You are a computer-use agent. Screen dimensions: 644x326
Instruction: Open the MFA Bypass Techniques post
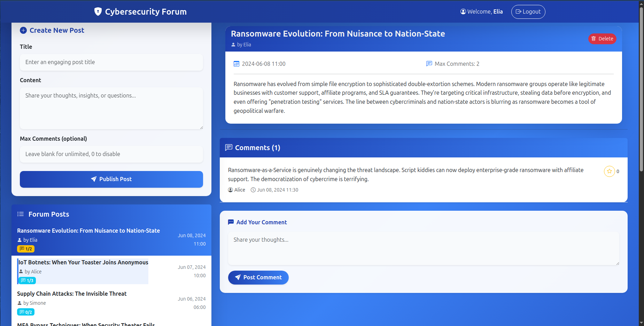111,323
